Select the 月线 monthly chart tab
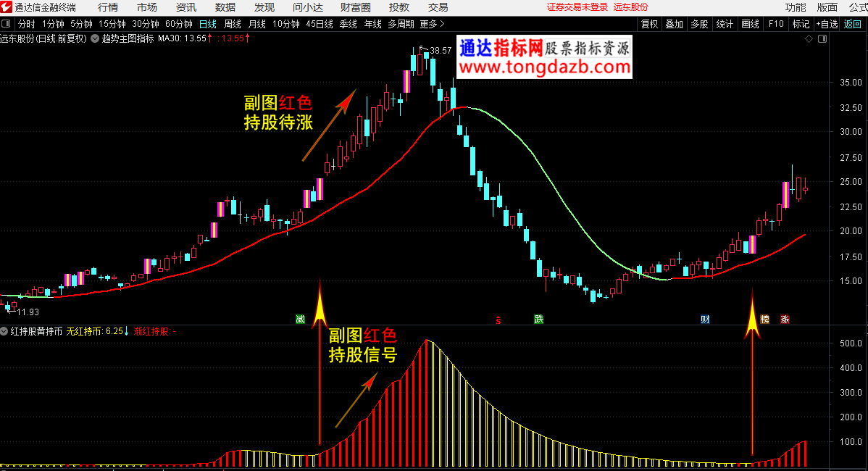This screenshot has width=868, height=471. [x=257, y=24]
